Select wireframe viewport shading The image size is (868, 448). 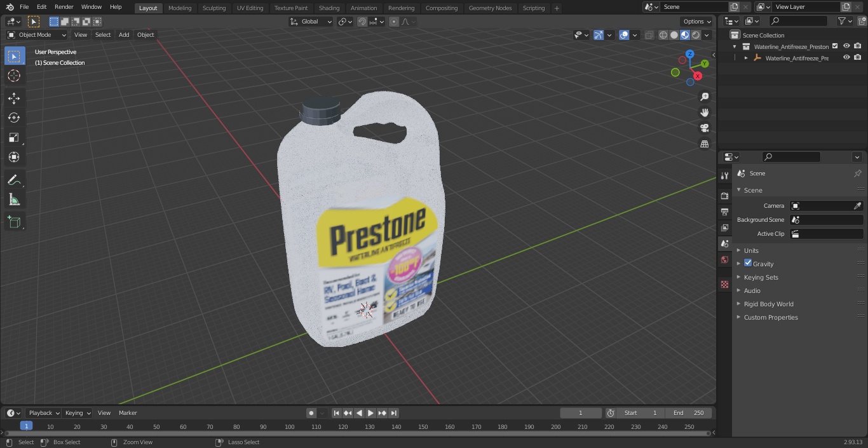click(663, 35)
